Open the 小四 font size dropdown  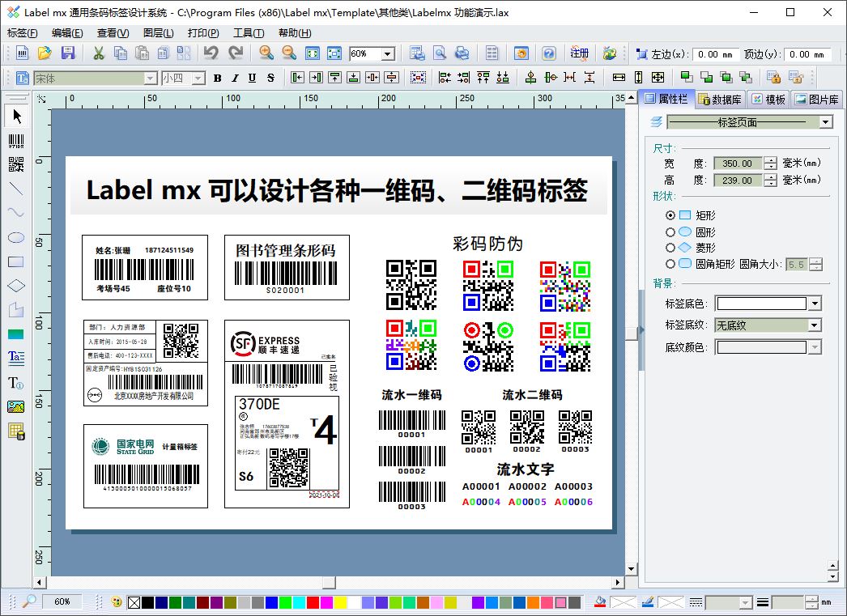tap(198, 79)
